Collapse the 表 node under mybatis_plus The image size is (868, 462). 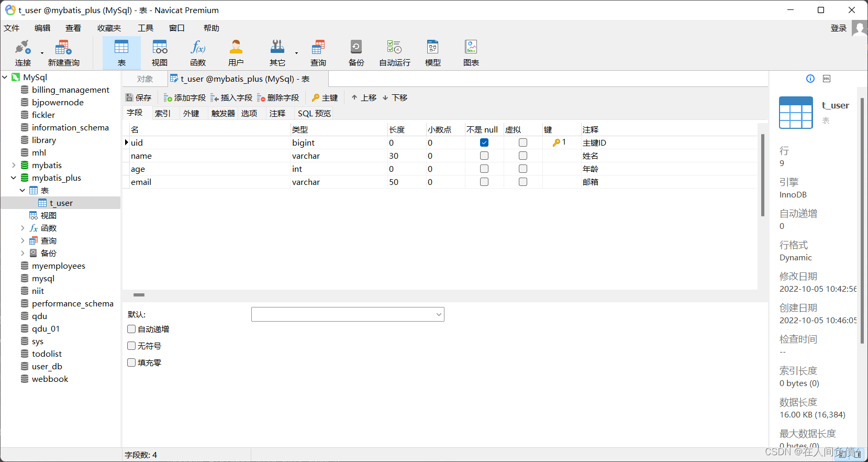(x=23, y=190)
